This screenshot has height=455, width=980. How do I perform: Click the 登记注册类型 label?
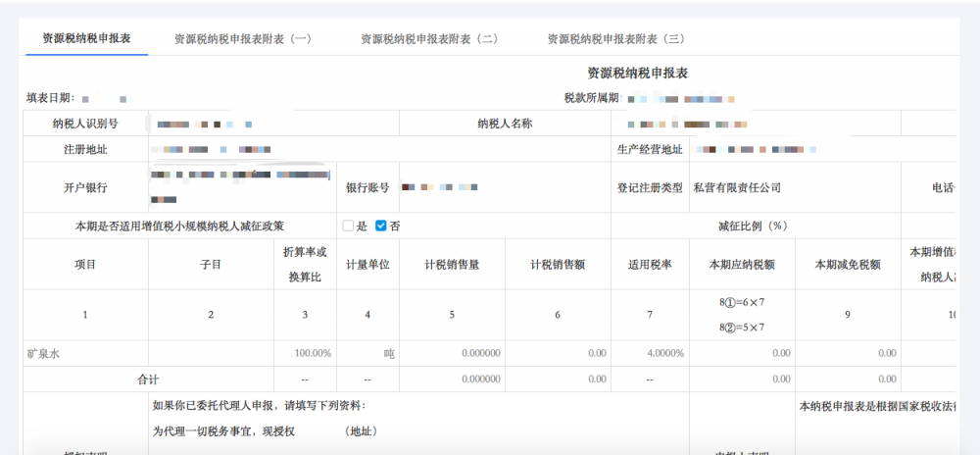[650, 187]
